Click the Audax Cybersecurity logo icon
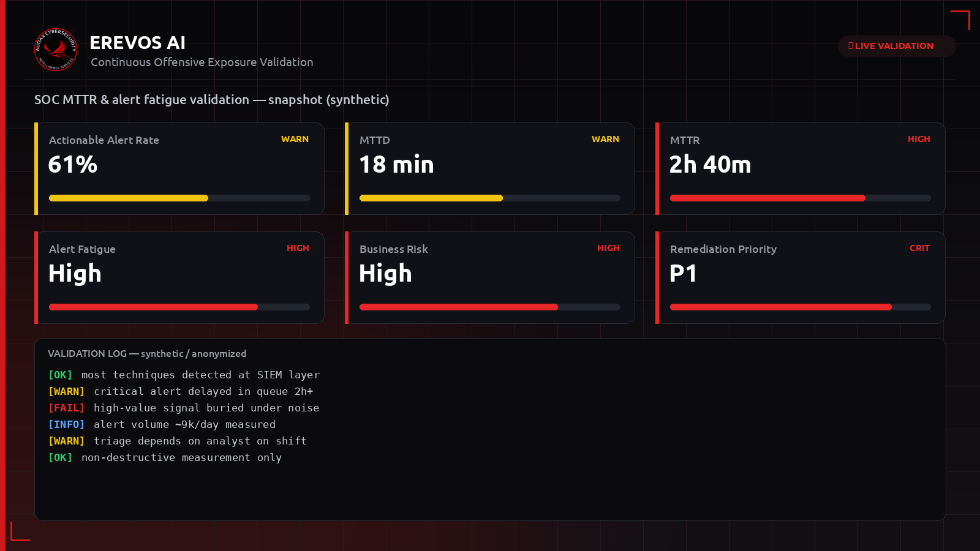 pos(56,50)
